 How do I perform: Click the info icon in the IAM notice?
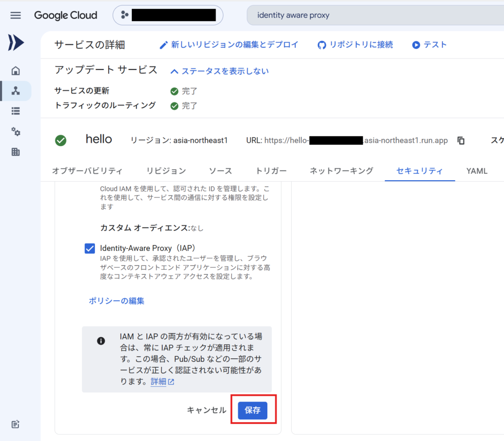[101, 341]
